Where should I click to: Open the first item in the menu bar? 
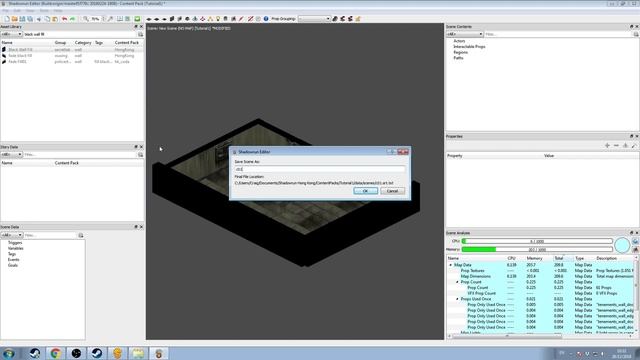click(5, 11)
